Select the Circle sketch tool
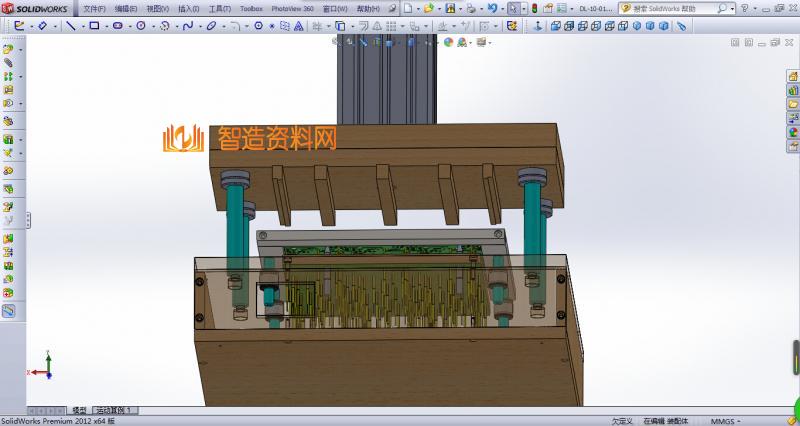The image size is (800, 426). click(140, 25)
